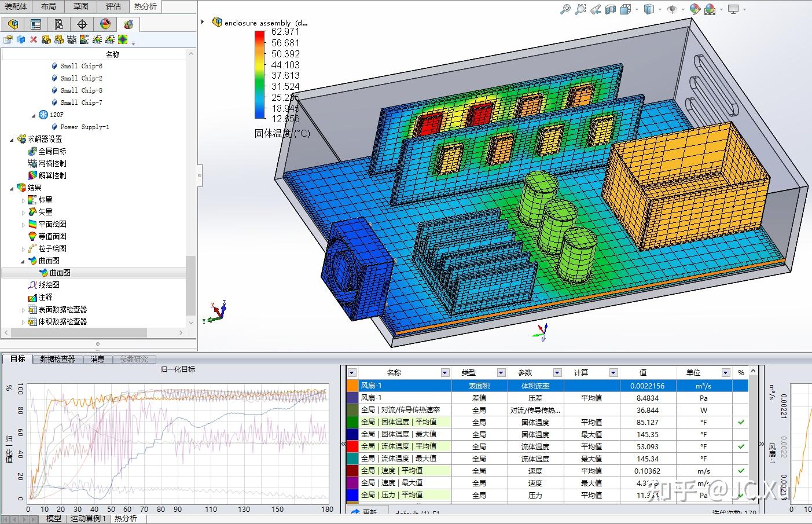The image size is (812, 524).
Task: Click the View Orientation cube icon
Action: point(626,9)
